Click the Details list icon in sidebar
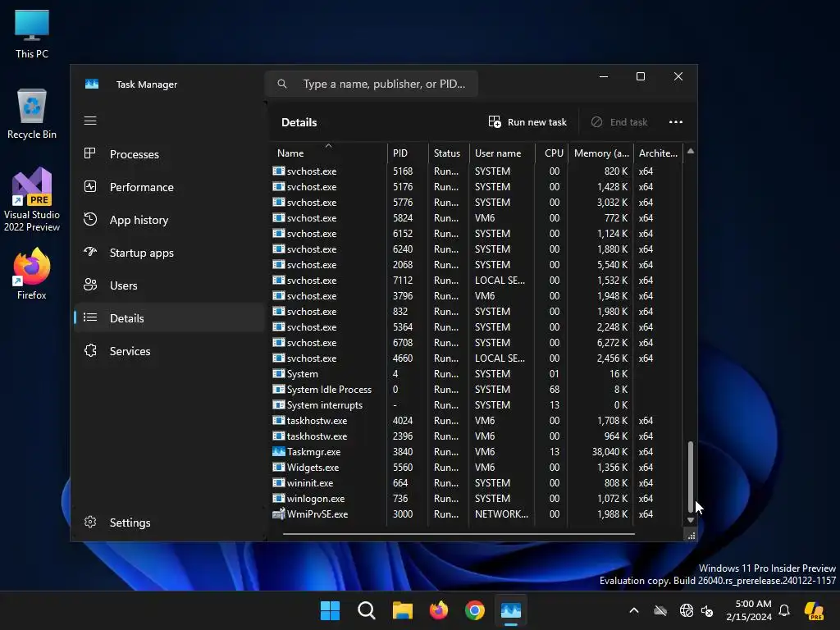The height and width of the screenshot is (630, 840). [90, 317]
